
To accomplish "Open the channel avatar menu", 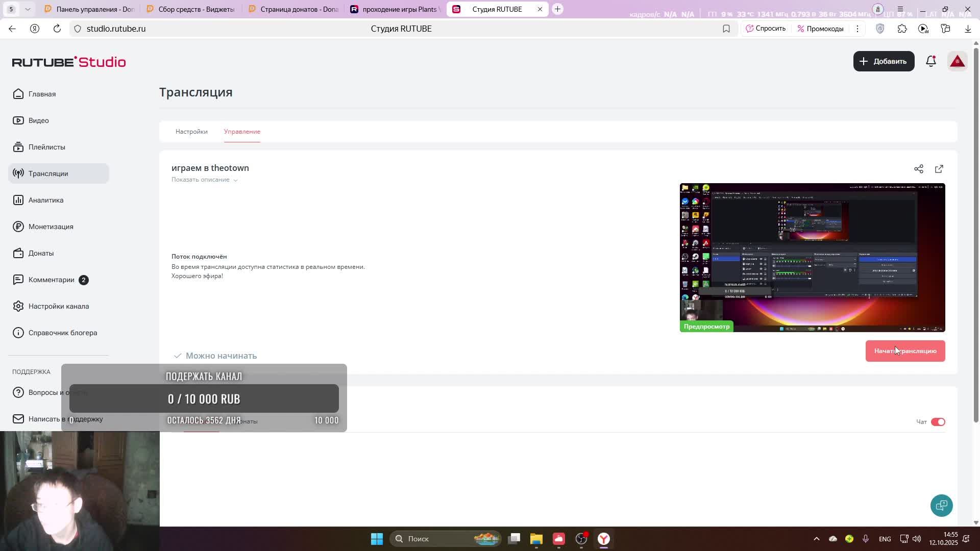I will 957,61.
